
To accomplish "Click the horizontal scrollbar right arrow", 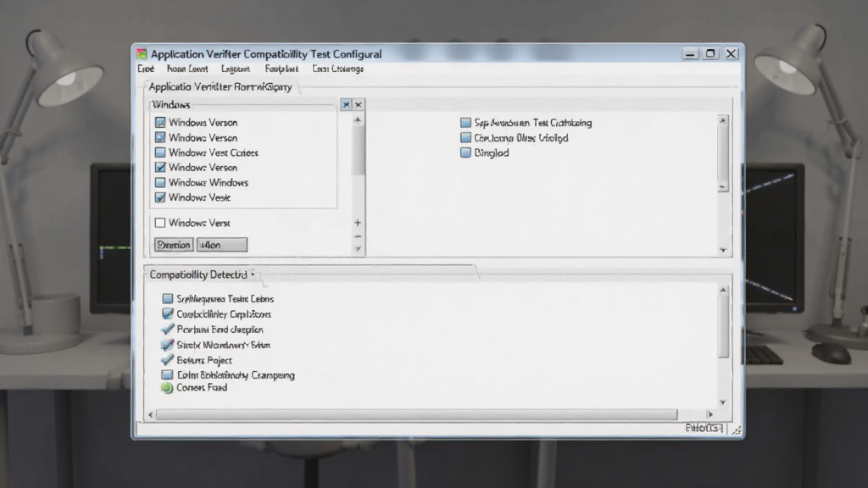I will pyautogui.click(x=710, y=414).
